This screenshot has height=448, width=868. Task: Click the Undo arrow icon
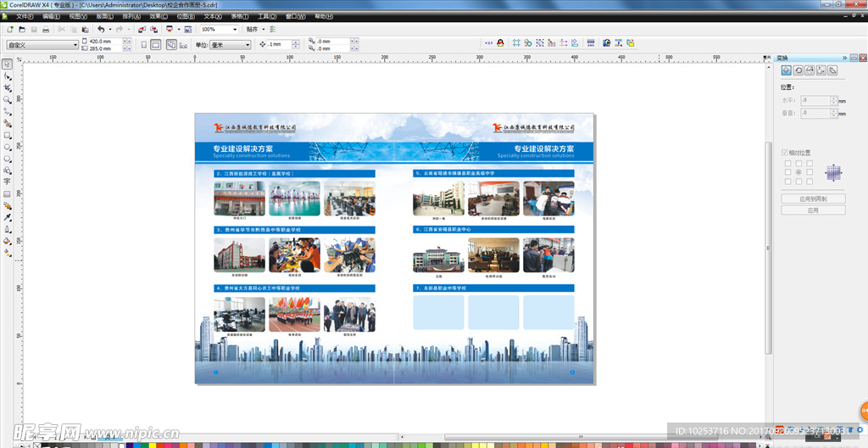101,30
